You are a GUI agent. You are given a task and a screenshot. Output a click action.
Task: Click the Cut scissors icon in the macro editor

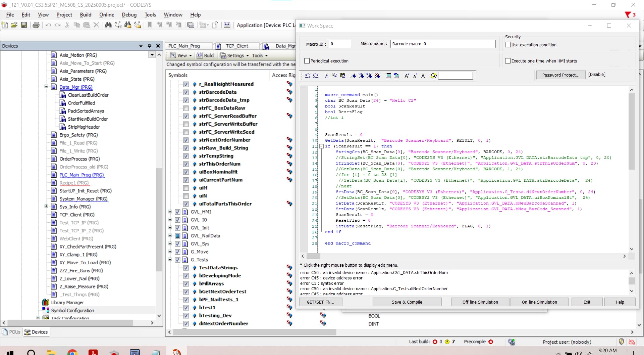pos(326,76)
